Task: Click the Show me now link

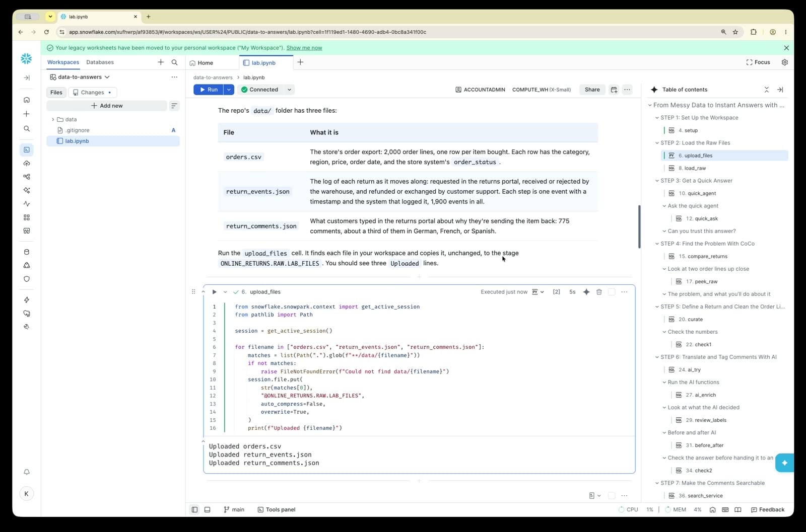Action: tap(304, 48)
